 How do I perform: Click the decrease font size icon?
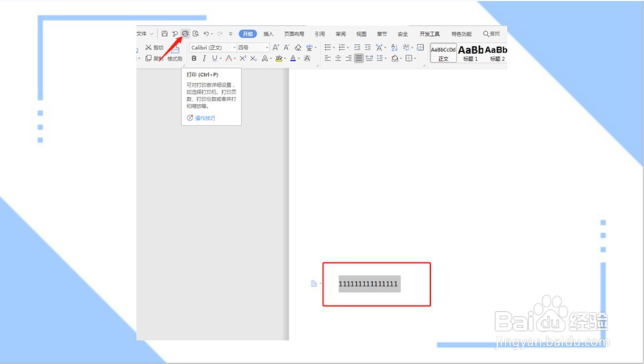(x=287, y=48)
